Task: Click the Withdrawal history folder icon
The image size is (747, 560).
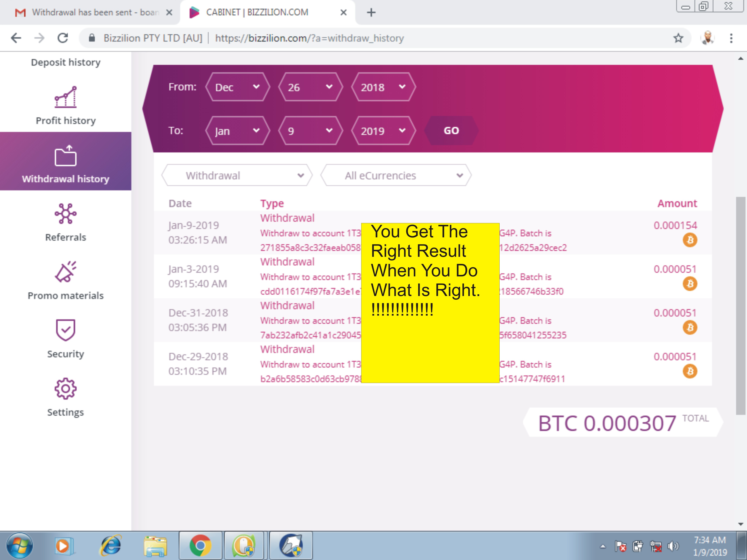Action: tap(65, 156)
